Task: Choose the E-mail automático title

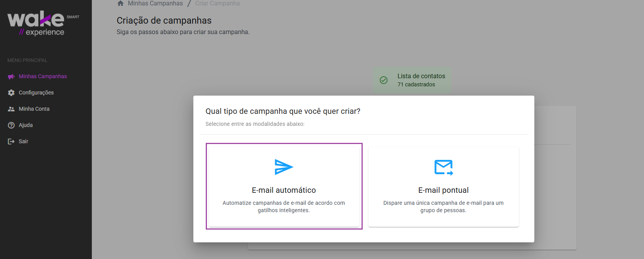Action: (284, 190)
